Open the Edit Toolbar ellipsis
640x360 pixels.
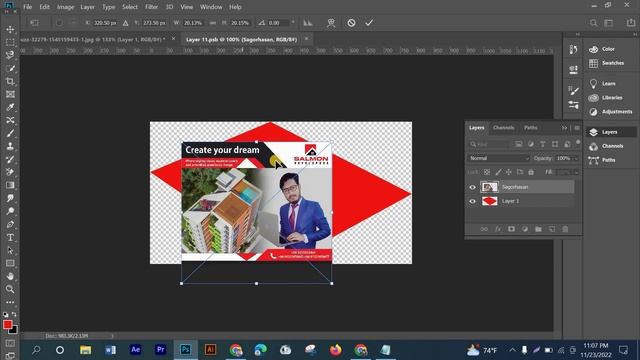[10, 302]
